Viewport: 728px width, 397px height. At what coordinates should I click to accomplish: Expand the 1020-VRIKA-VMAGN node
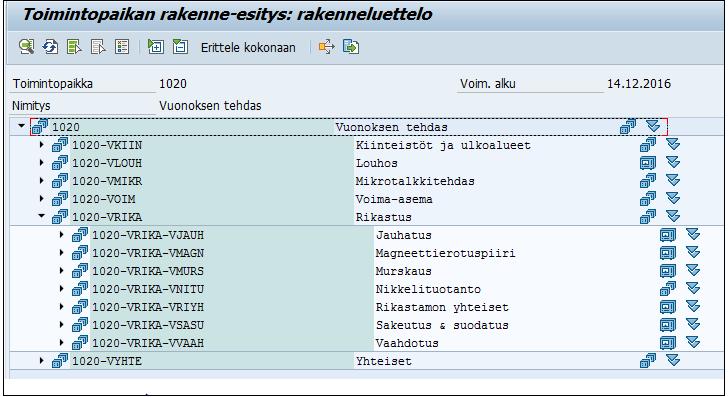[x=61, y=253]
